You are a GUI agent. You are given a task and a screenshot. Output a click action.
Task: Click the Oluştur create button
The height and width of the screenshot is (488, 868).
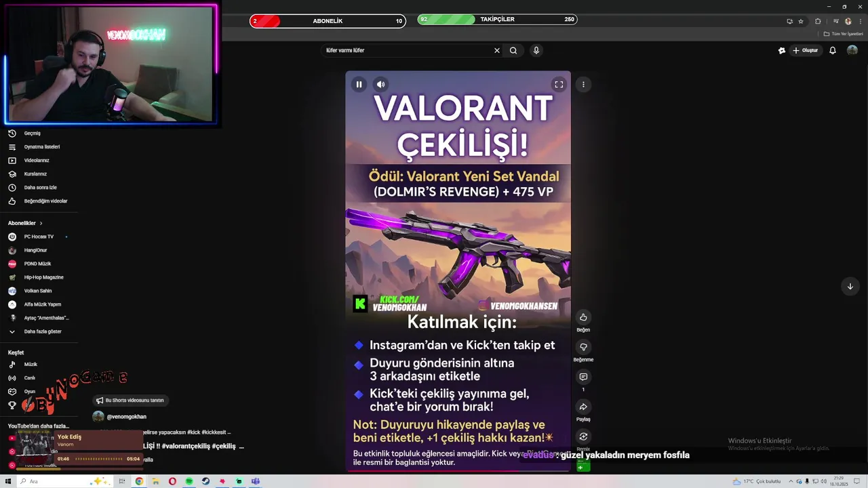(805, 50)
